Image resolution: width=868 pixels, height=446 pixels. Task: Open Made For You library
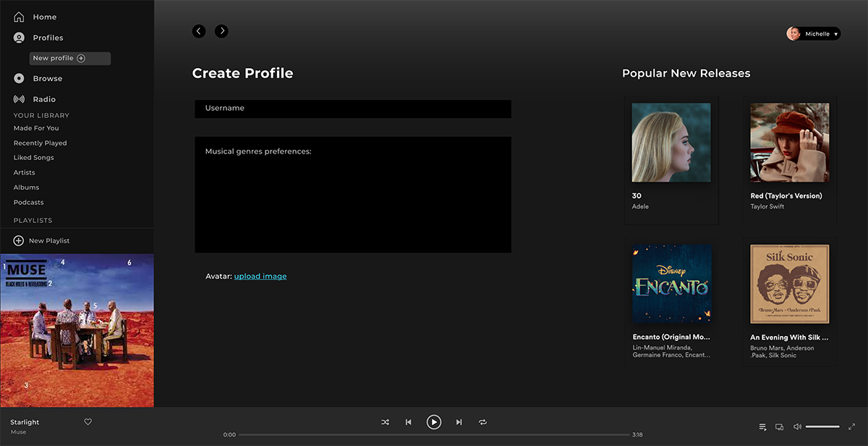point(36,128)
